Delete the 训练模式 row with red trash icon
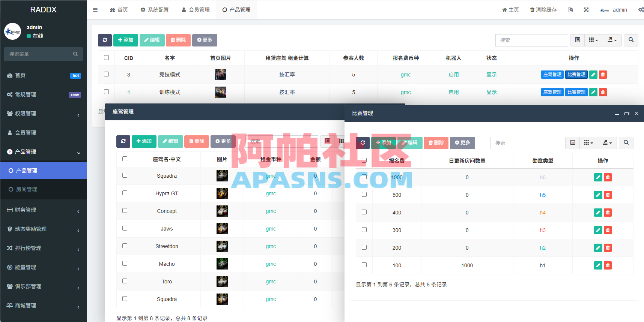644x322 pixels. pyautogui.click(x=603, y=92)
